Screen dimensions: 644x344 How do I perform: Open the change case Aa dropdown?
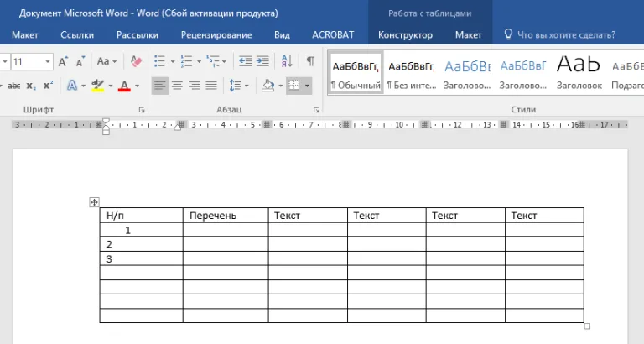pyautogui.click(x=106, y=61)
